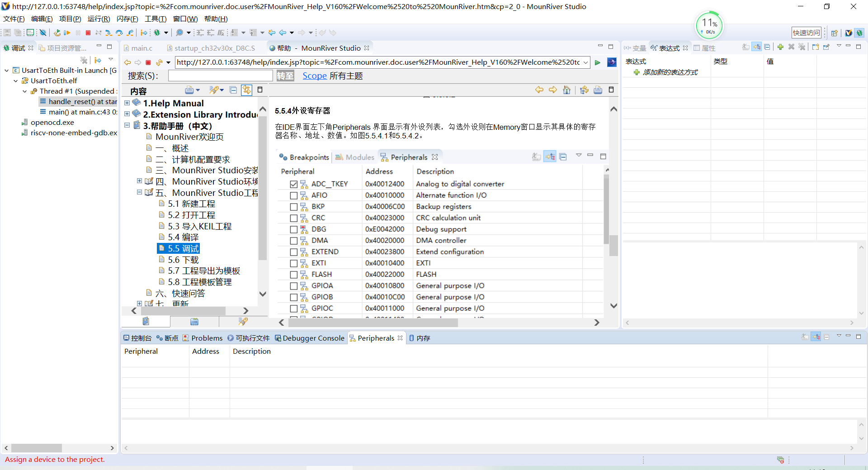Open help topic 5.1 新建工程
The image size is (868, 470).
point(192,204)
